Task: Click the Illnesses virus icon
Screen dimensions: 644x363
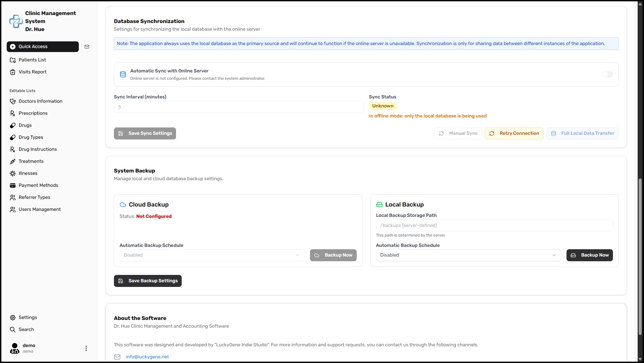Action: 13,173
